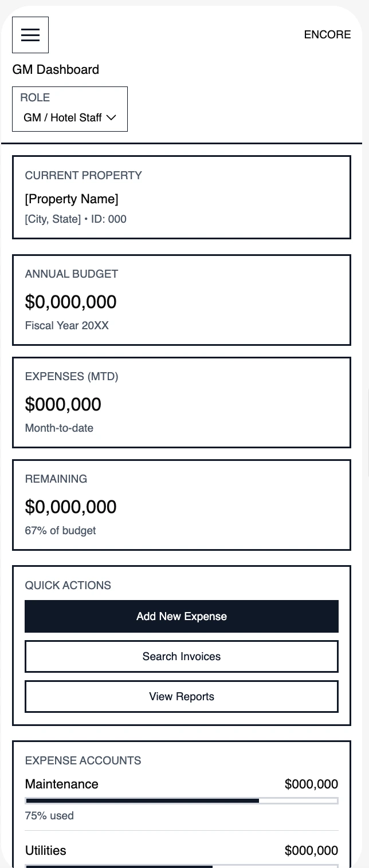This screenshot has width=369, height=868.
Task: Select the Utilities expense account
Action: [46, 851]
